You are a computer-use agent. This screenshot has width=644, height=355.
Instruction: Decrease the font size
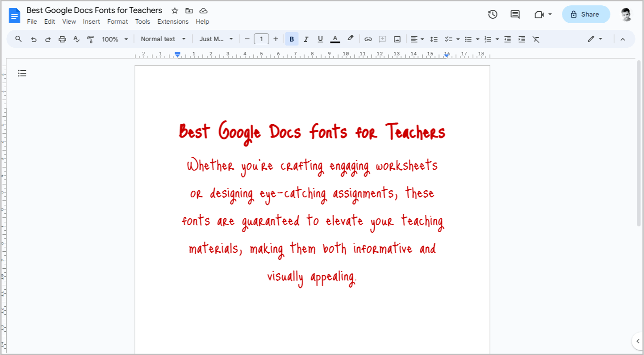[x=247, y=39]
